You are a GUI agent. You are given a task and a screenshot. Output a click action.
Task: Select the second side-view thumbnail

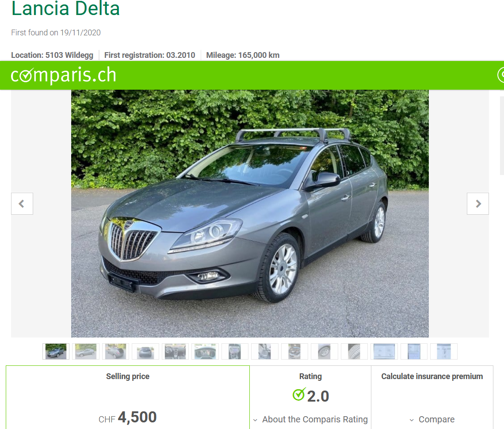pyautogui.click(x=85, y=351)
